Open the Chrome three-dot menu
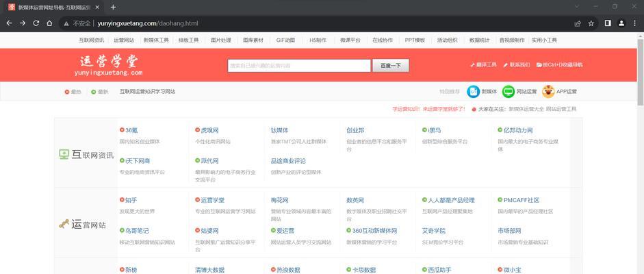 pyautogui.click(x=634, y=23)
